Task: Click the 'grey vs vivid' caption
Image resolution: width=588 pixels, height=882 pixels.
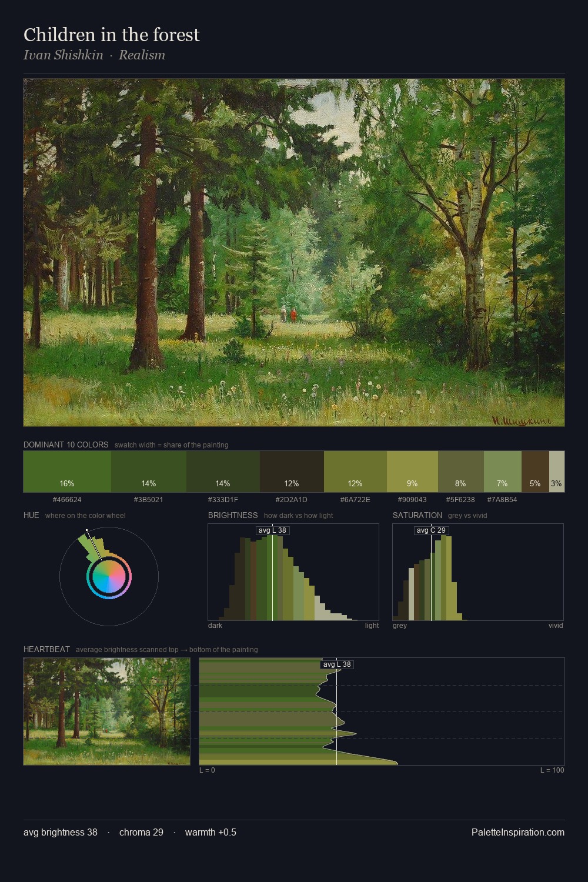Action: (467, 516)
